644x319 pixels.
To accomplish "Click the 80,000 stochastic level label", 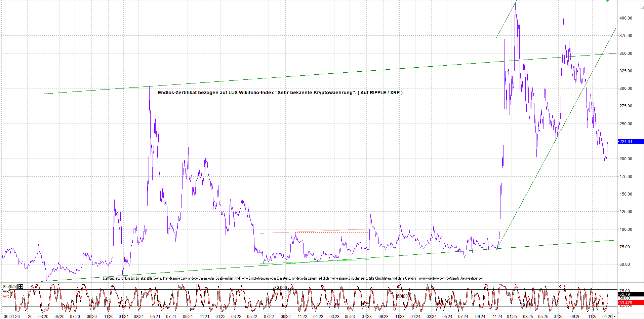I will coord(281,288).
